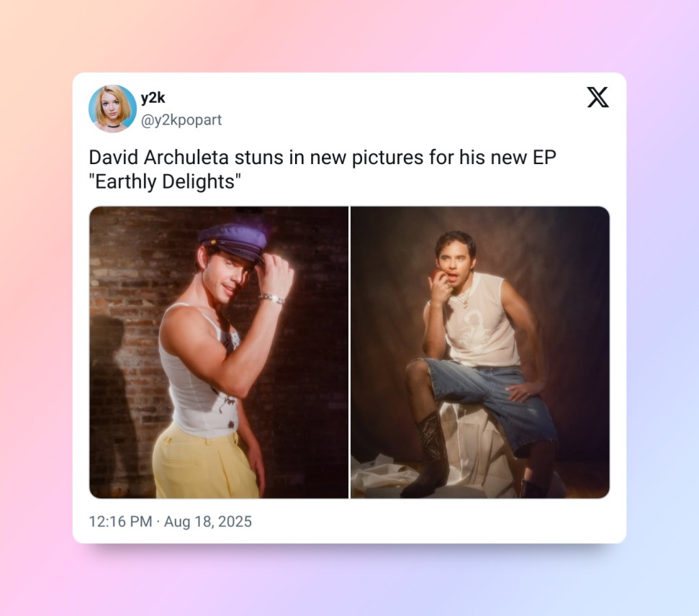Image resolution: width=699 pixels, height=616 pixels.
Task: Click the y2k display name
Action: tap(153, 98)
